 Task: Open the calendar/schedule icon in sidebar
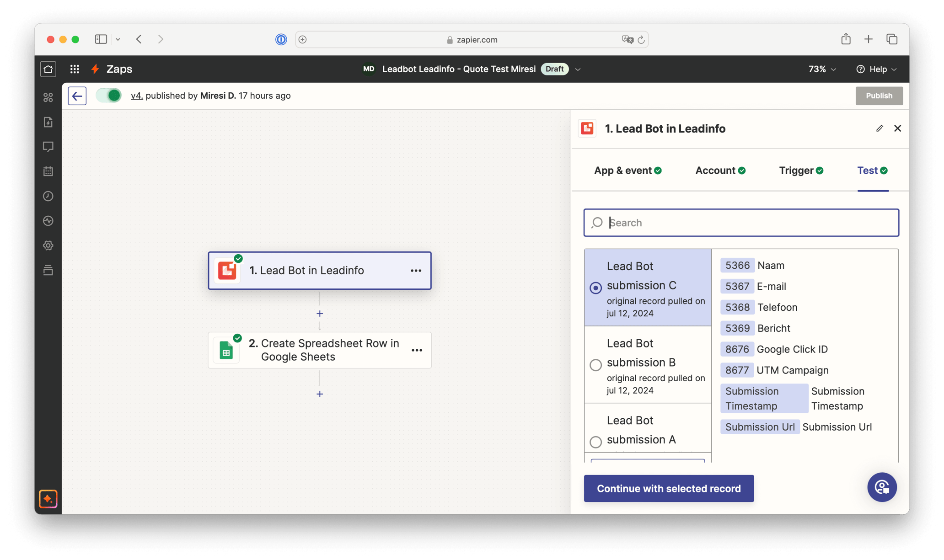48,171
